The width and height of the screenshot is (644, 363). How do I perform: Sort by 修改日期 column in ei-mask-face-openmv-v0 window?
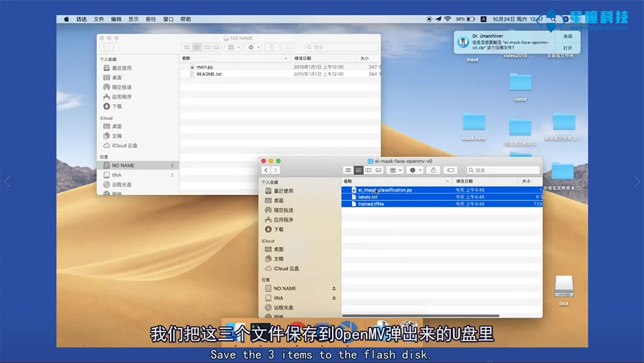[485, 181]
